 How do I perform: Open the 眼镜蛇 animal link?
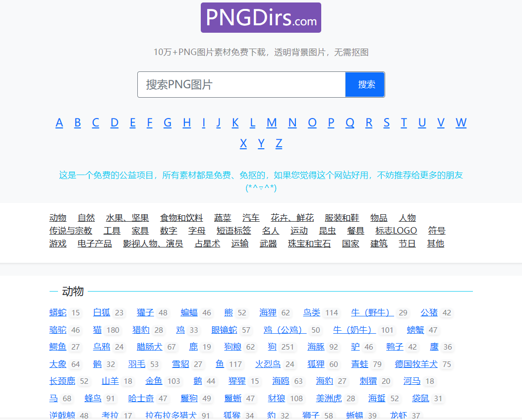[x=224, y=330]
